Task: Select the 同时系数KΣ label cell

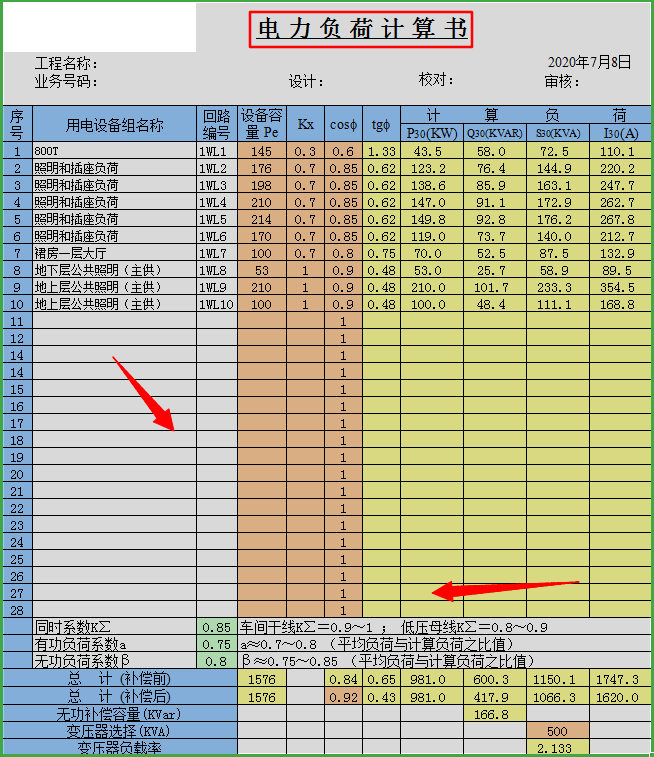Action: coord(114,627)
